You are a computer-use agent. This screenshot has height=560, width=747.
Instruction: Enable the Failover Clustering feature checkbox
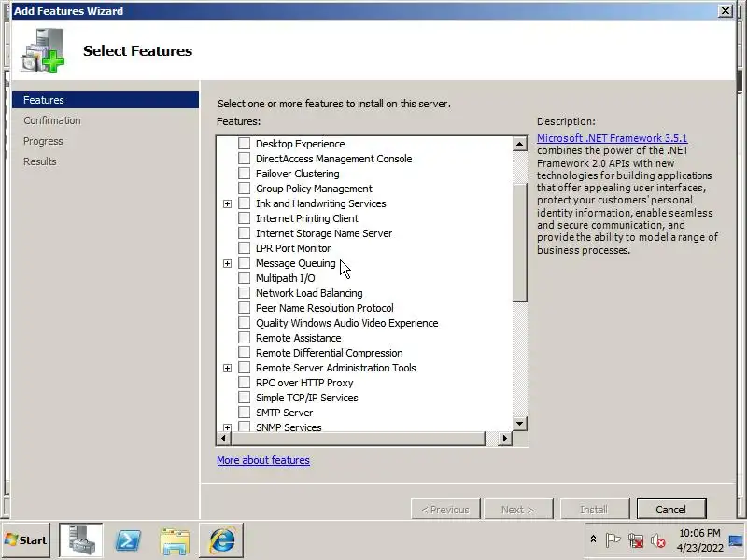coord(244,174)
